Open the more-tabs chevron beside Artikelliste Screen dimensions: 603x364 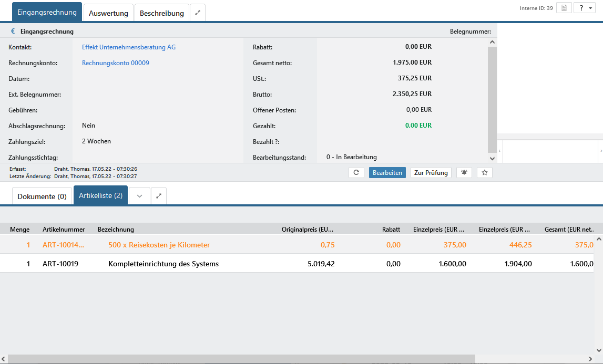point(139,196)
